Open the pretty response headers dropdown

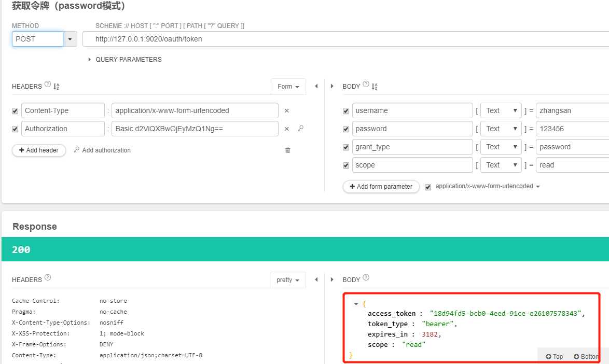[x=288, y=280]
